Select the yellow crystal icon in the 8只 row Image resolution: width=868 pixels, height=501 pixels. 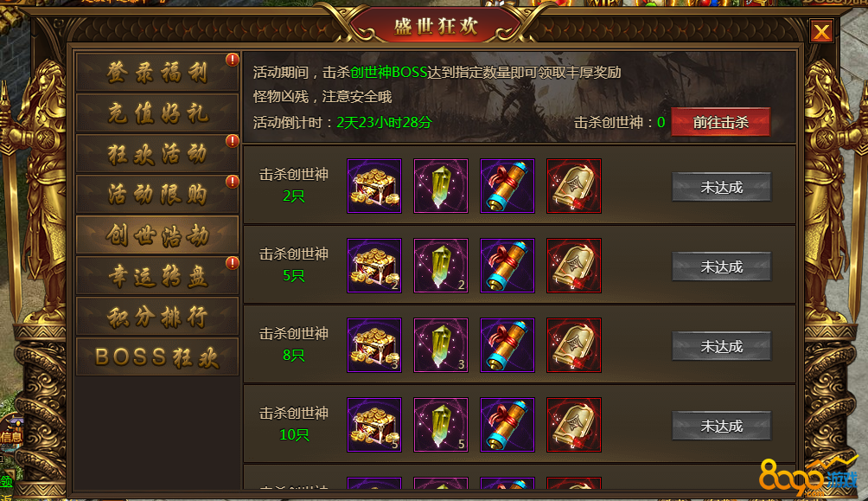(x=441, y=345)
